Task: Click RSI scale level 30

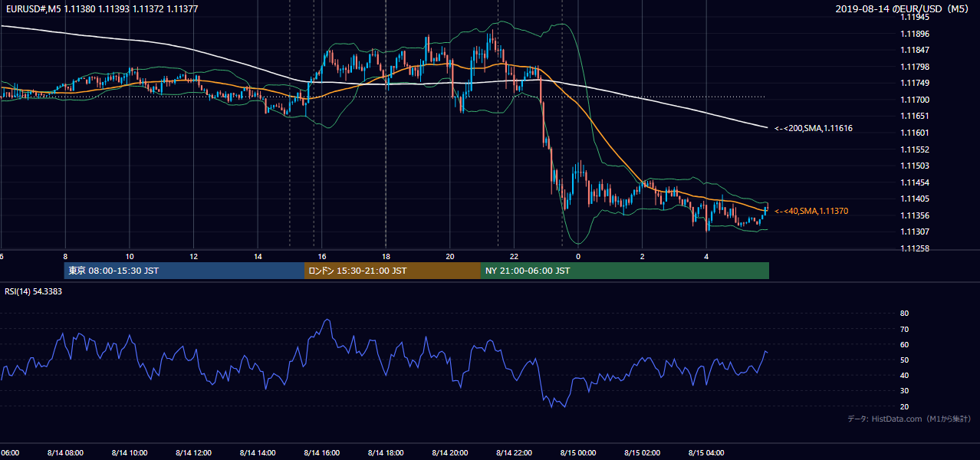Action: (x=904, y=391)
